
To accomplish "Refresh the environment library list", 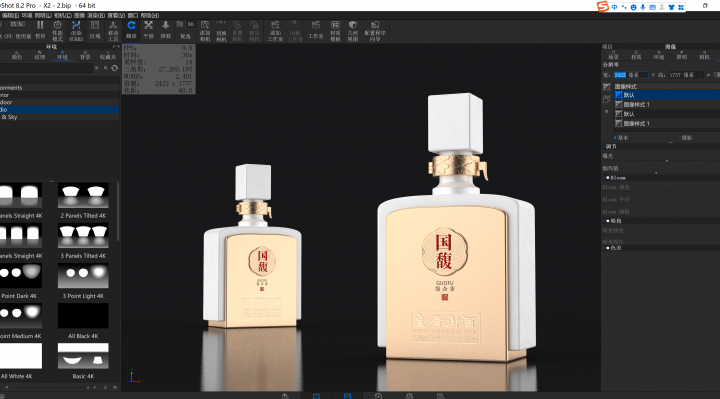I will tap(114, 68).
